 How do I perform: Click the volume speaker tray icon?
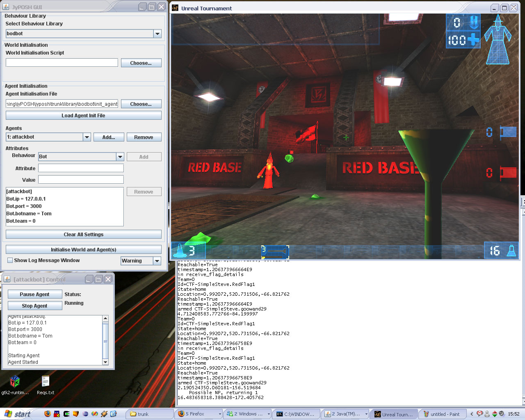(x=502, y=414)
